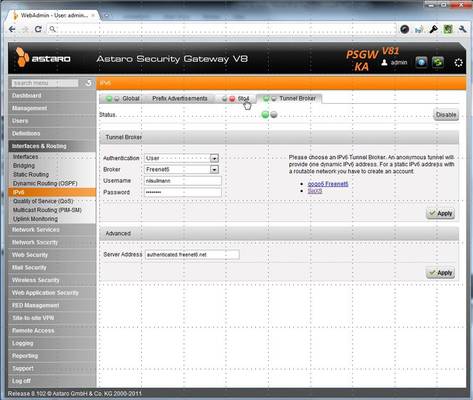Select Multicast Routing (PIM-SM) item
Image resolution: width=473 pixels, height=400 pixels.
(x=52, y=210)
